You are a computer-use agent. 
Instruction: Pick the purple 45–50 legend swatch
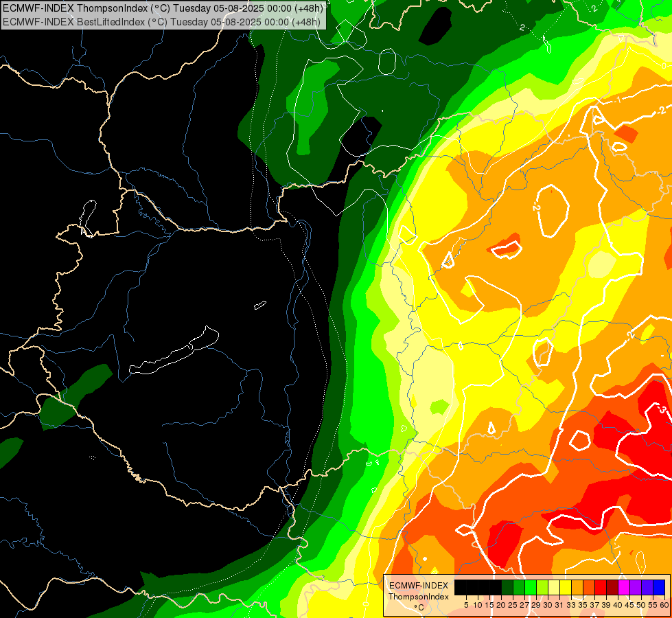coord(636,587)
